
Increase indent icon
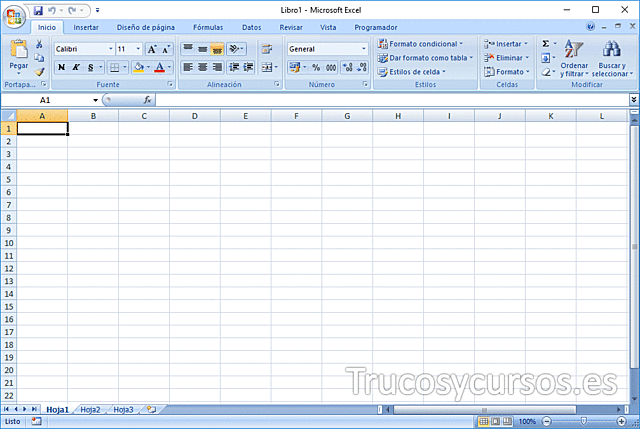pyautogui.click(x=248, y=67)
